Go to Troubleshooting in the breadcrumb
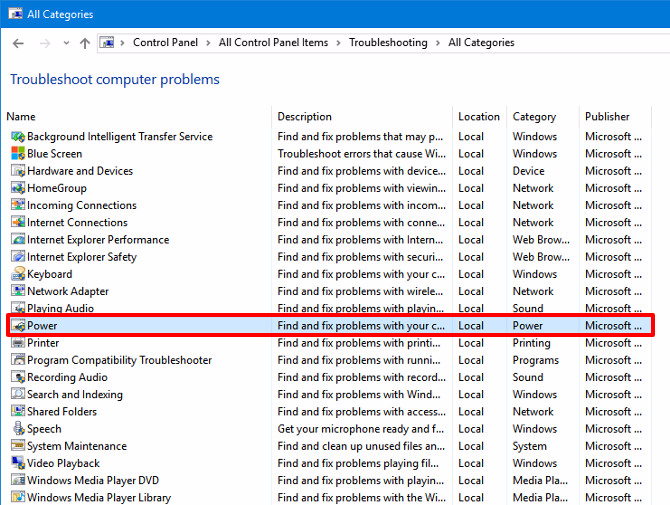This screenshot has height=505, width=670. tap(387, 43)
